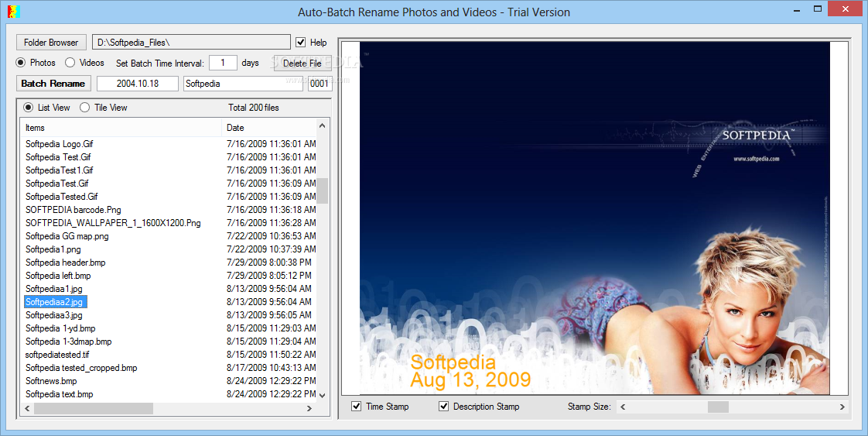Viewport: 868px width, 436px height.
Task: Select file Softpedia 1-3dmap.bmp
Action: pyautogui.click(x=69, y=342)
